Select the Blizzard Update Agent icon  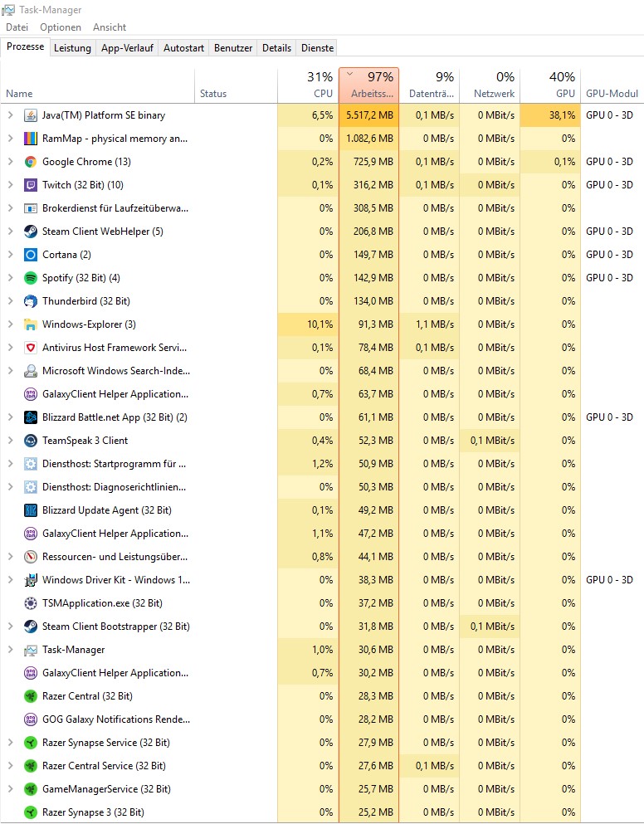pyautogui.click(x=31, y=510)
